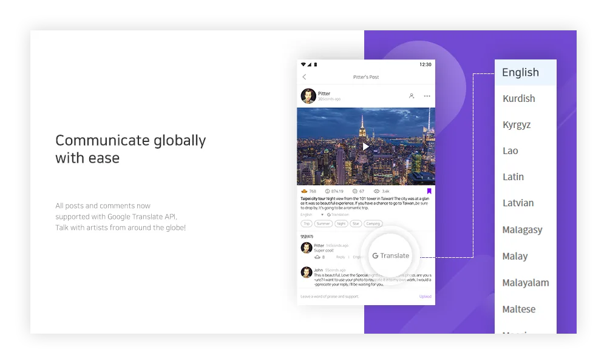The image size is (607, 364).
Task: Tap the like icon showing 768
Action: coord(304,191)
